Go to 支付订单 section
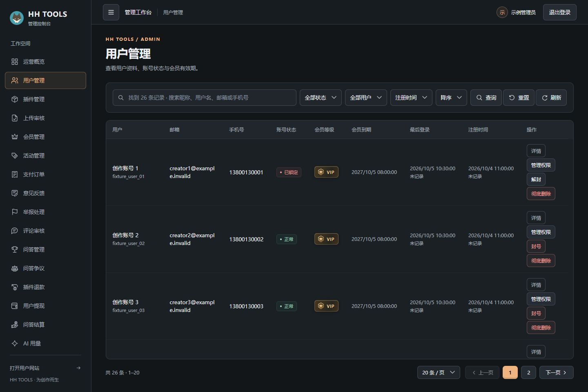588x392 pixels. (x=45, y=174)
